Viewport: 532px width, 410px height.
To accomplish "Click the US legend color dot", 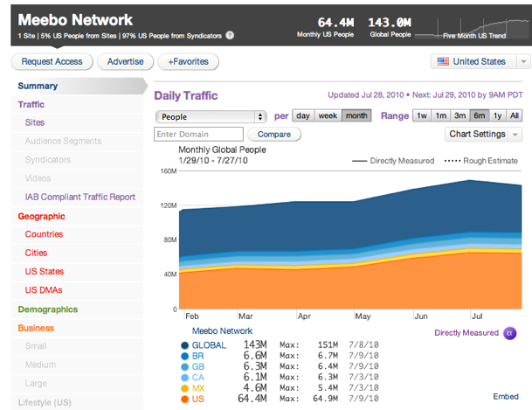I will tap(184, 400).
